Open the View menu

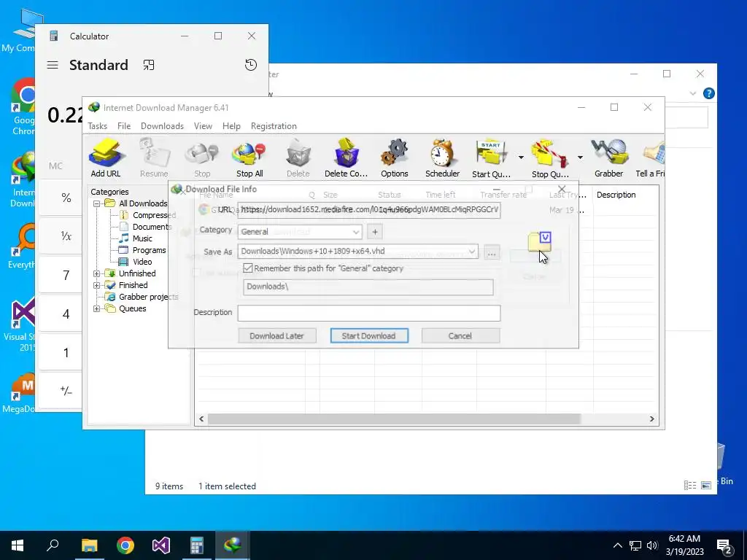point(203,126)
